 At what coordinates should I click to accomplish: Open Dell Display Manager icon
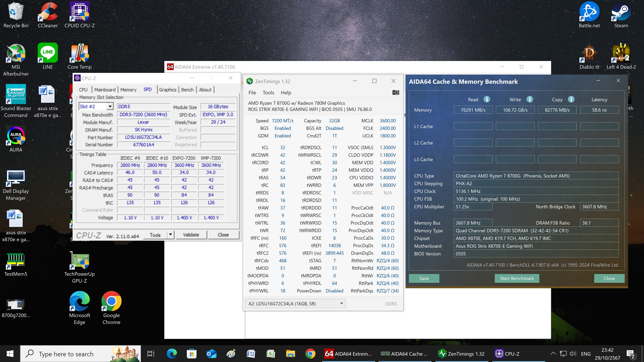click(16, 185)
